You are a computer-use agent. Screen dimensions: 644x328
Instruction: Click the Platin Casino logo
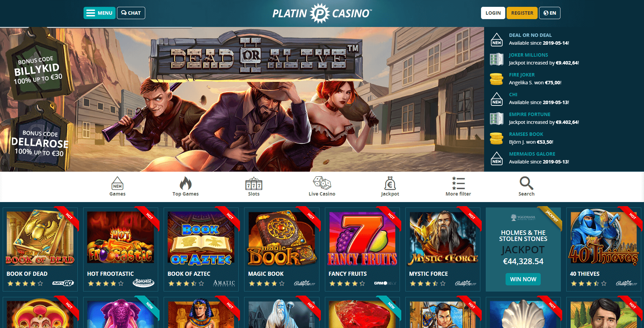(x=322, y=13)
